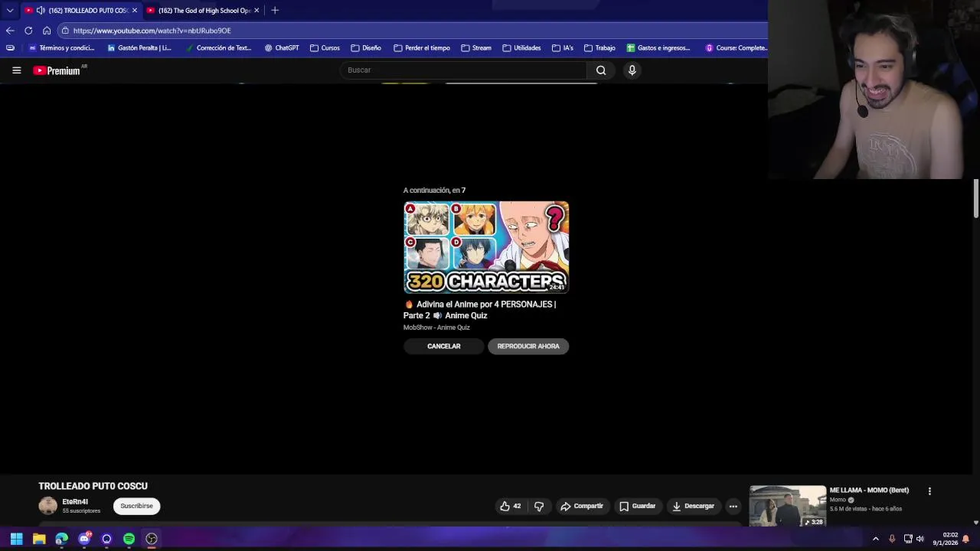Open notifications bell in the taskbar
The image size is (980, 551).
tap(965, 539)
